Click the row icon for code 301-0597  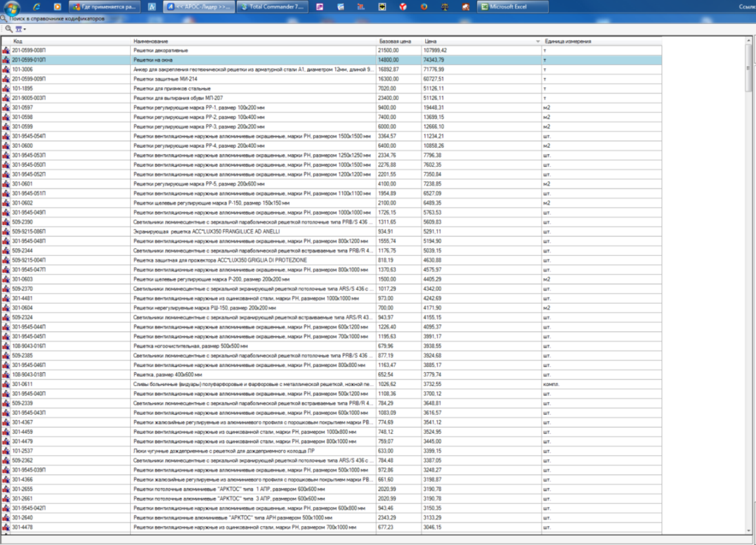6,107
